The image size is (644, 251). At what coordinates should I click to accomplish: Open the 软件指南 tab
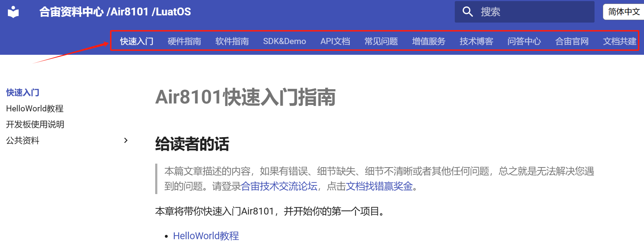pos(232,41)
